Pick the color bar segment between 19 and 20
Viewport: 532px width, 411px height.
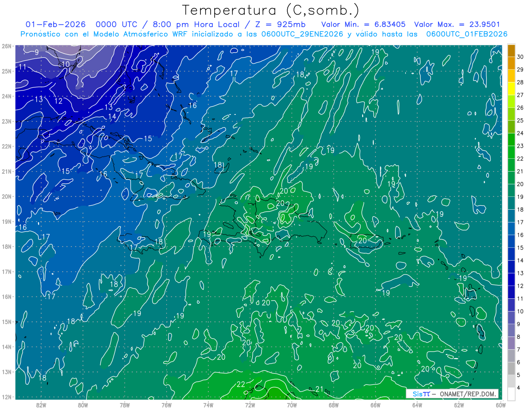tap(511, 191)
